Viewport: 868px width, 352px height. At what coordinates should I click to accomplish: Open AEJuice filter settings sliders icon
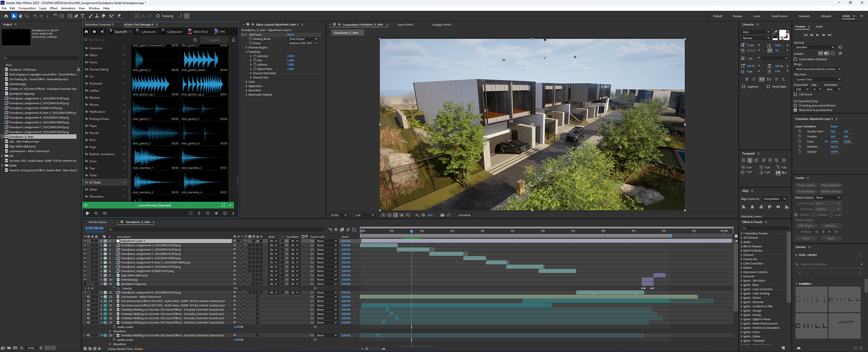click(x=195, y=40)
